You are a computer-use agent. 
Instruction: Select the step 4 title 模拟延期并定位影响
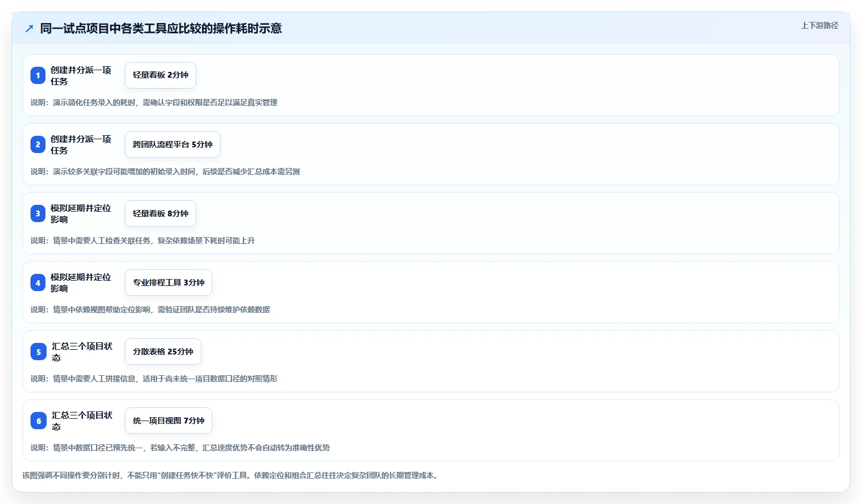[x=81, y=282]
